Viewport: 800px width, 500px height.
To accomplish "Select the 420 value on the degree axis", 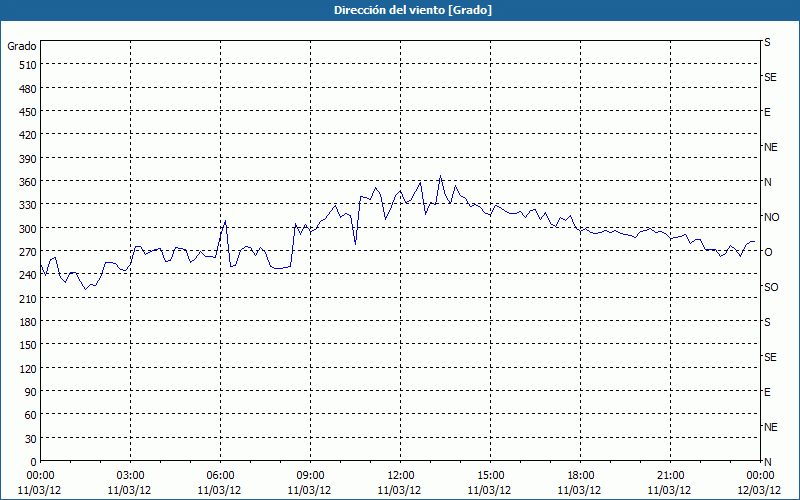I will [28, 135].
